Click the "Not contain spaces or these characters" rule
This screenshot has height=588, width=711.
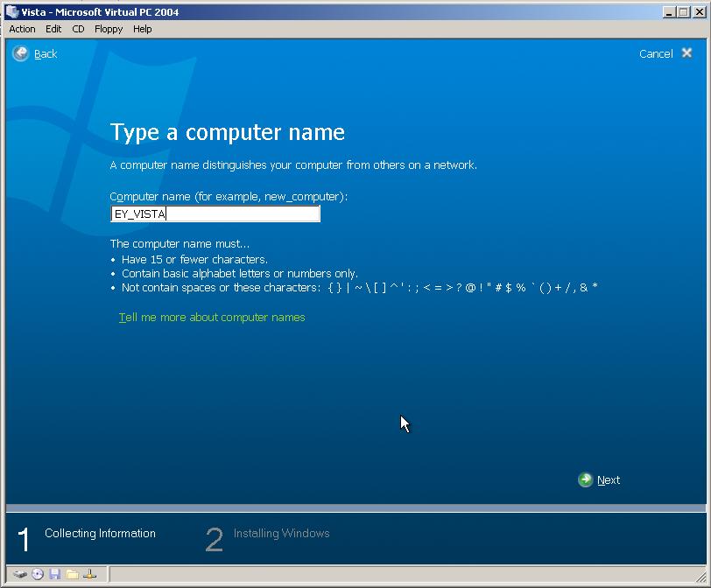point(360,288)
